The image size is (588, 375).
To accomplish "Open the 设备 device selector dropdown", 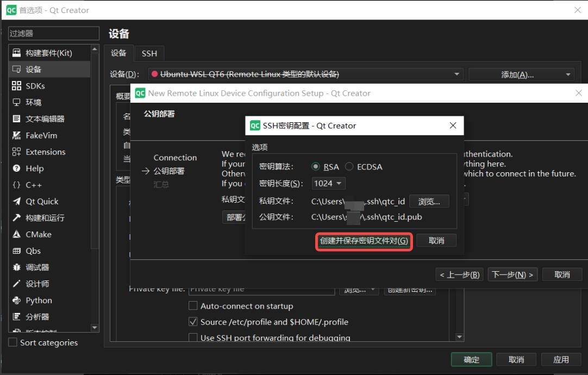I will (305, 74).
